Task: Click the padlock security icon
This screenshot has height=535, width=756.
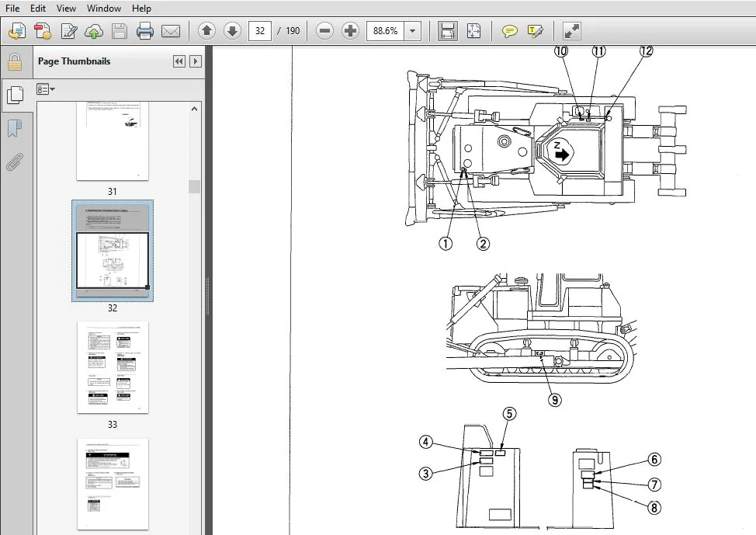Action: [15, 62]
